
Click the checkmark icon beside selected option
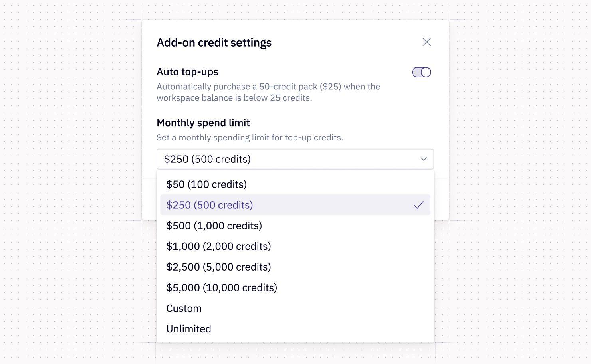click(x=418, y=205)
